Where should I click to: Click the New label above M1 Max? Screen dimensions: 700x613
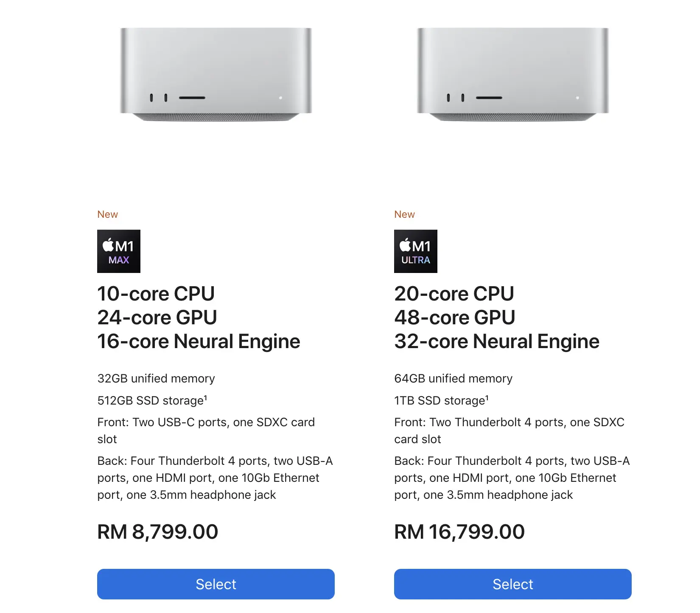tap(108, 214)
